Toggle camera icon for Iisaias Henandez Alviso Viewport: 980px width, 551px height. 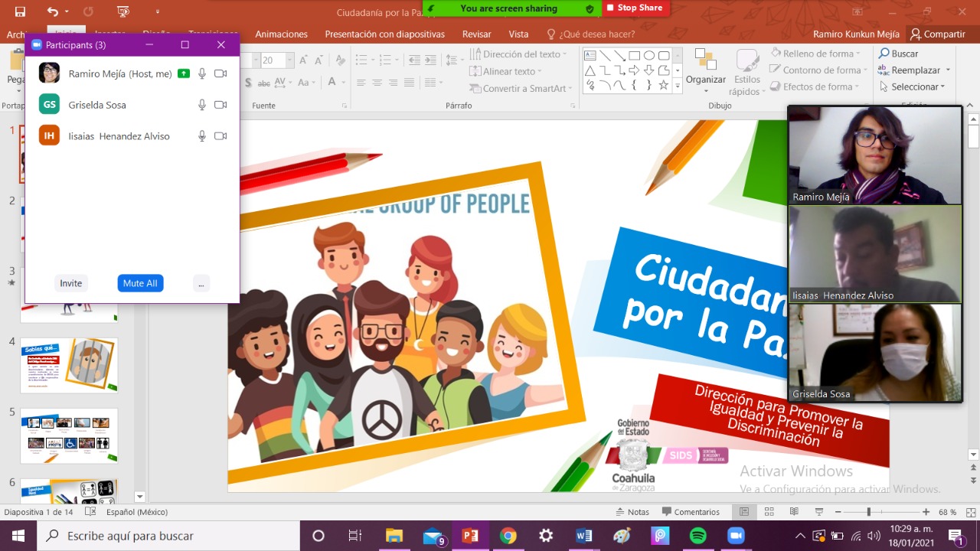(x=220, y=136)
